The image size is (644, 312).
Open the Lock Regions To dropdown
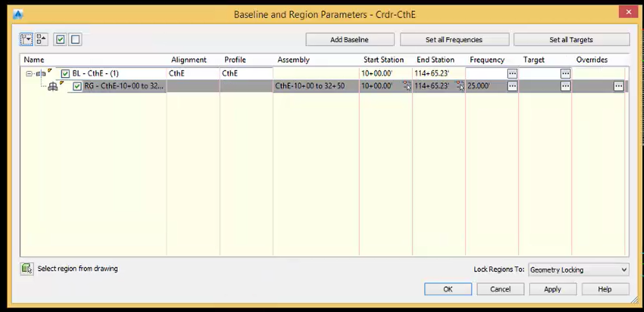(578, 270)
